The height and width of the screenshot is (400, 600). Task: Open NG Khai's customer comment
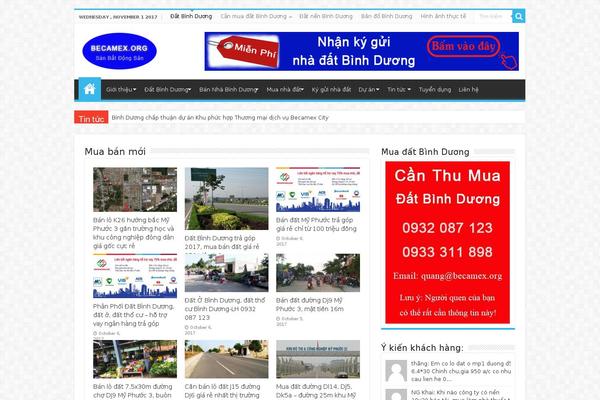[461, 395]
